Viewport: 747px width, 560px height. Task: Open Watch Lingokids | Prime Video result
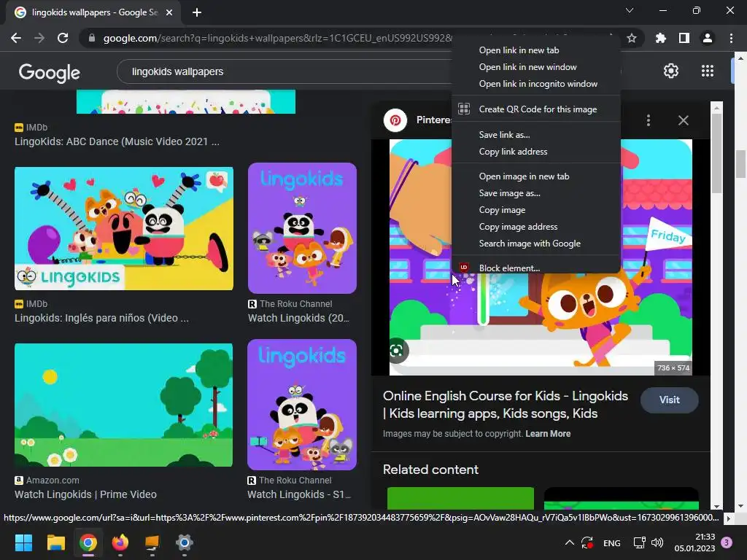[86, 494]
